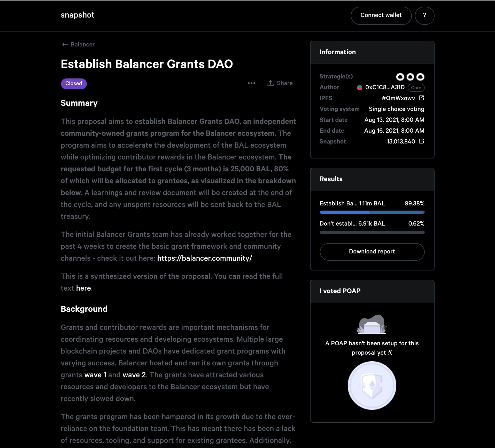Click the 99.38% results progress bar
Viewport: 495px width, 448px height.
[x=372, y=212]
